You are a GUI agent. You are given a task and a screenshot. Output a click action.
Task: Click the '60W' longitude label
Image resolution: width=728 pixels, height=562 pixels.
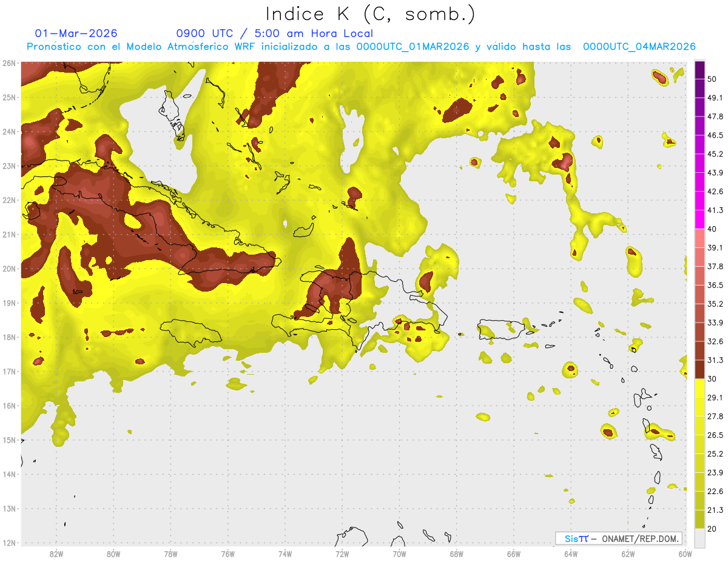(x=686, y=554)
